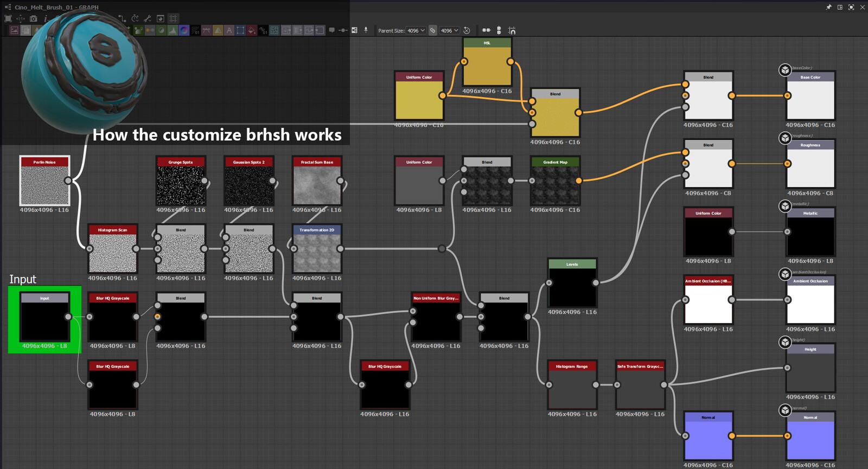Select the Non Uniform Blur Grayscale node
The image size is (868, 469).
point(436,317)
